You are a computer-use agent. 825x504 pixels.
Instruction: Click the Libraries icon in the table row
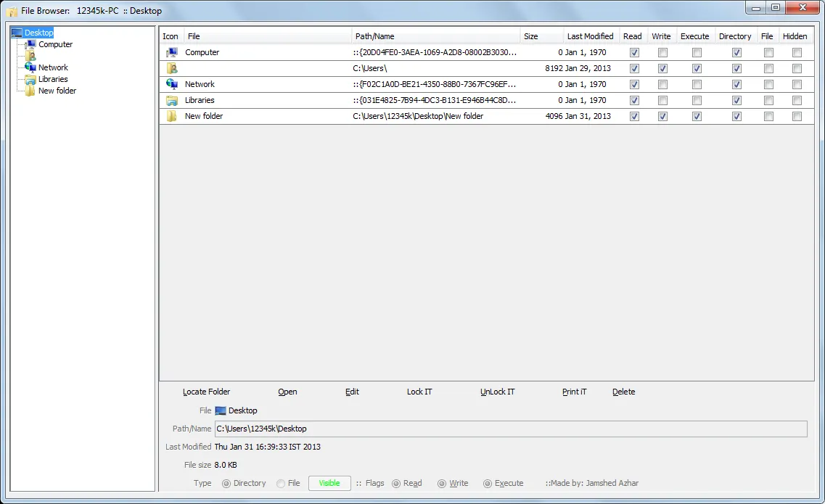pos(171,100)
